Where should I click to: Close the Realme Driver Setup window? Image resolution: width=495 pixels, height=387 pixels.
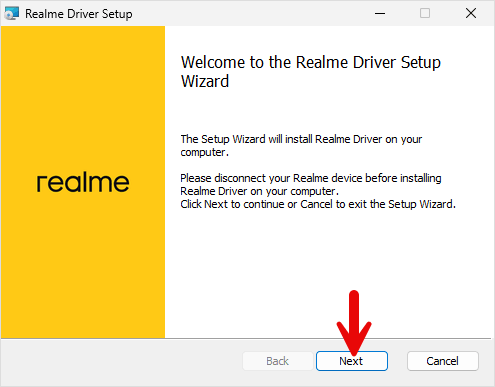[471, 13]
